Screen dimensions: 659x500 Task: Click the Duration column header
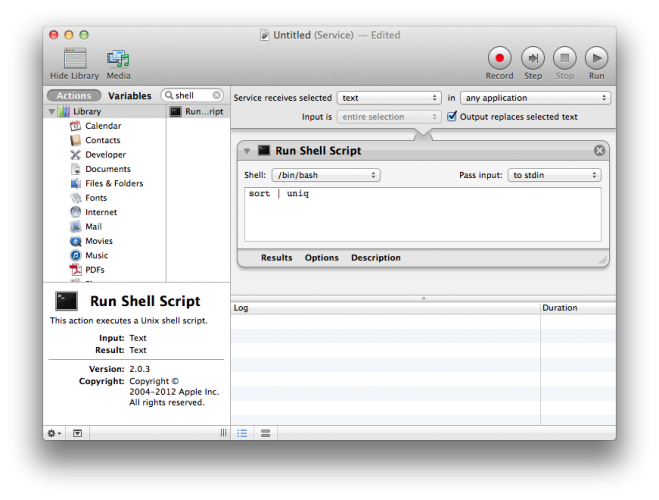tap(578, 308)
